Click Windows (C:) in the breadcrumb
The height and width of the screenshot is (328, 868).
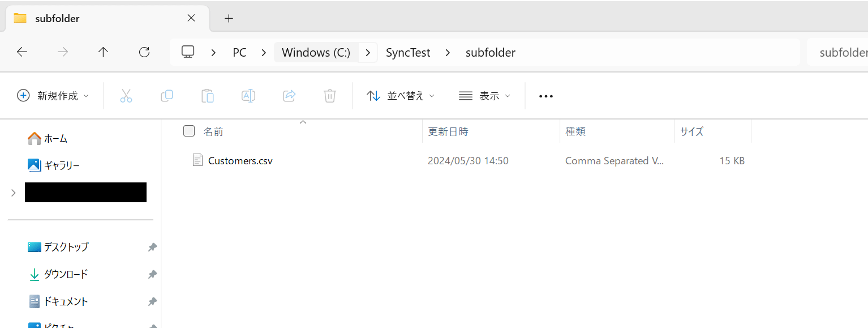pyautogui.click(x=316, y=52)
